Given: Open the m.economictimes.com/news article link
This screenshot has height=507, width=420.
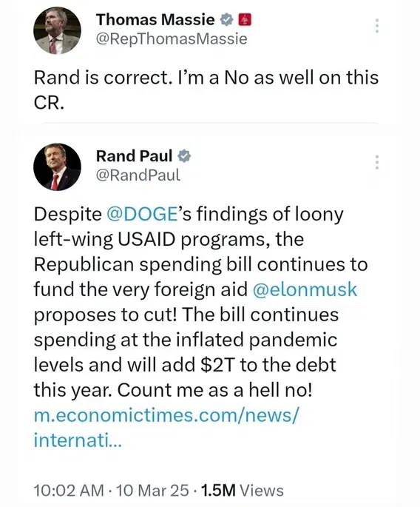Looking at the screenshot, I should tap(166, 415).
